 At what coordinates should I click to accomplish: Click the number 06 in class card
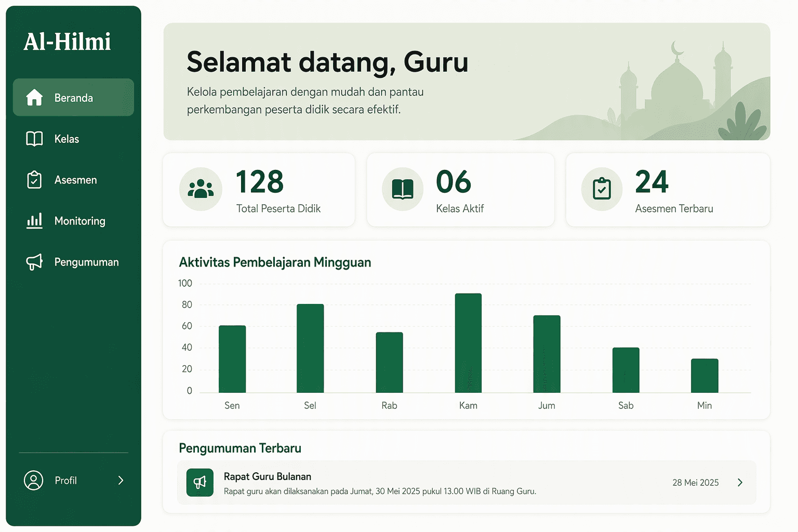click(x=454, y=182)
